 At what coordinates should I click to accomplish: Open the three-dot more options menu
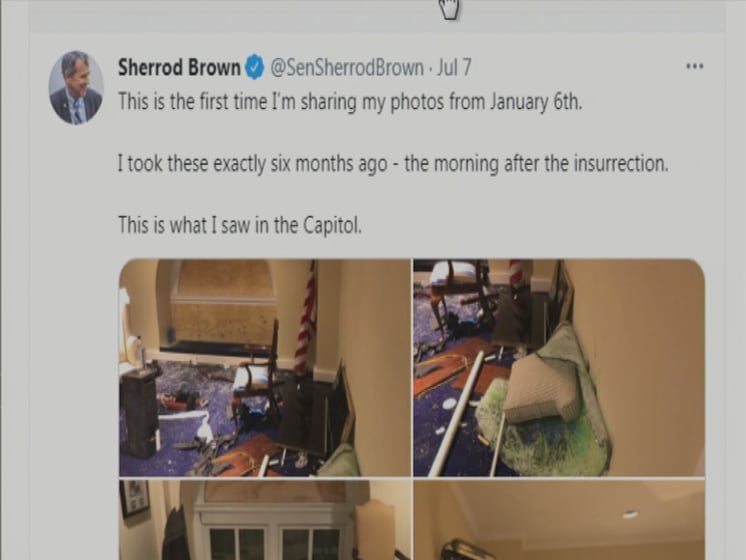point(695,66)
